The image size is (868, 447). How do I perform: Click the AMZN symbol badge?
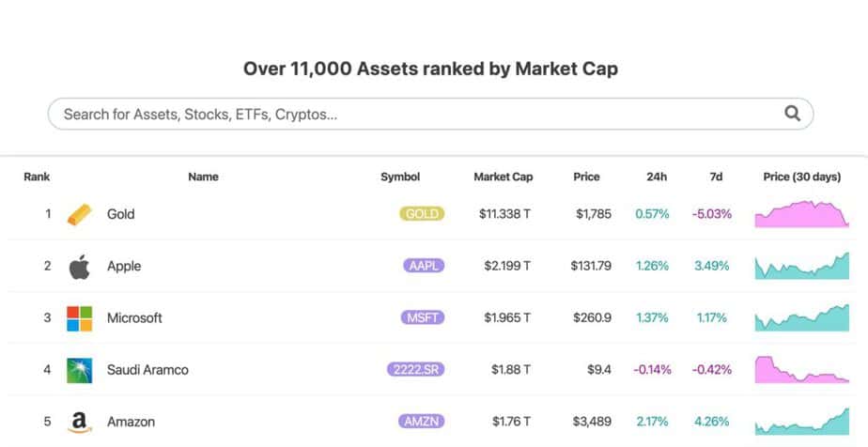(421, 422)
